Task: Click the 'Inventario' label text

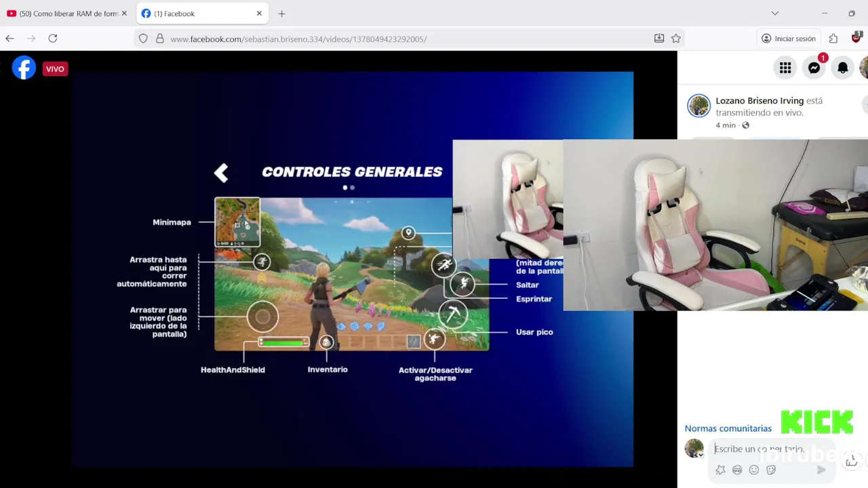Action: (x=328, y=369)
